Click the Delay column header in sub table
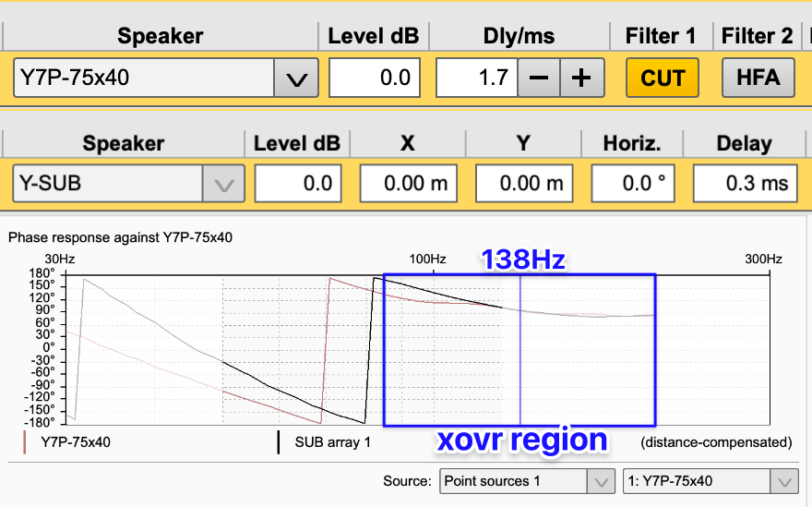This screenshot has height=507, width=812. click(x=744, y=143)
